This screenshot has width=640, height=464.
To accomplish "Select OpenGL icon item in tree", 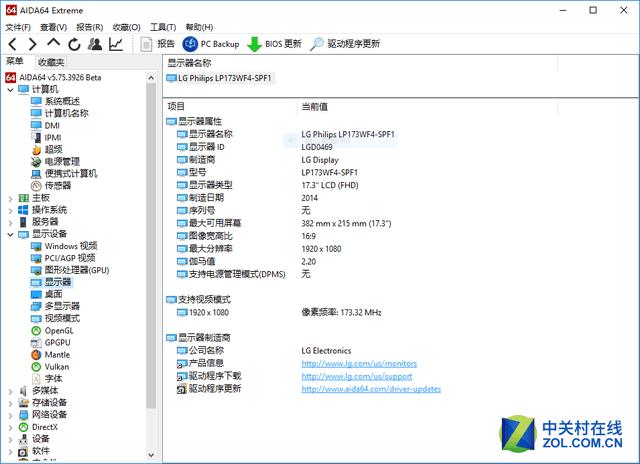I will pos(52,331).
